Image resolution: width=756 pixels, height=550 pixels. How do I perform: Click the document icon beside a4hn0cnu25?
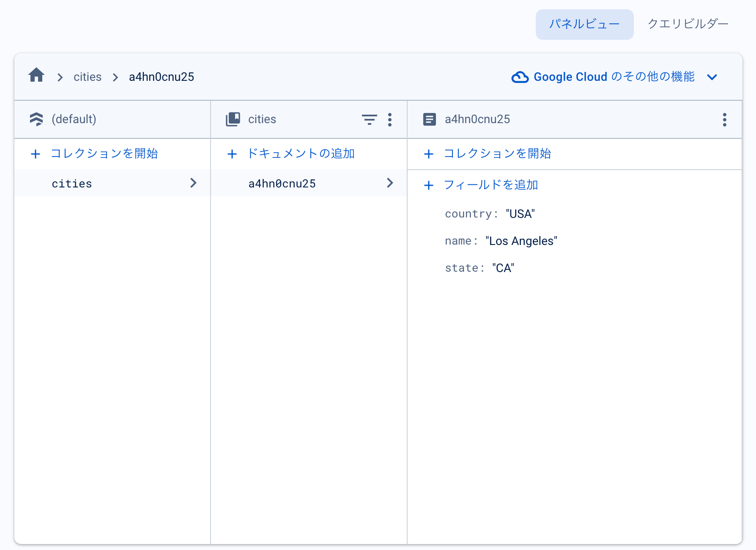click(430, 119)
